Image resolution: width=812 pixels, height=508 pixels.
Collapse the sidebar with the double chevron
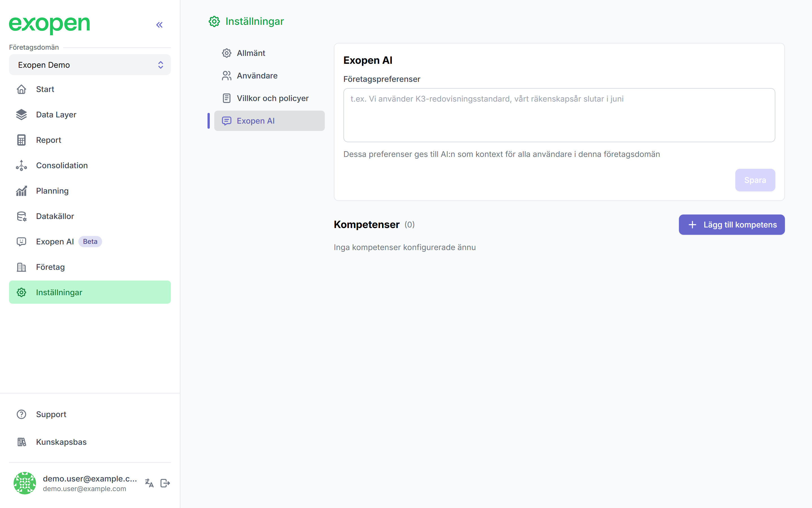[159, 25]
